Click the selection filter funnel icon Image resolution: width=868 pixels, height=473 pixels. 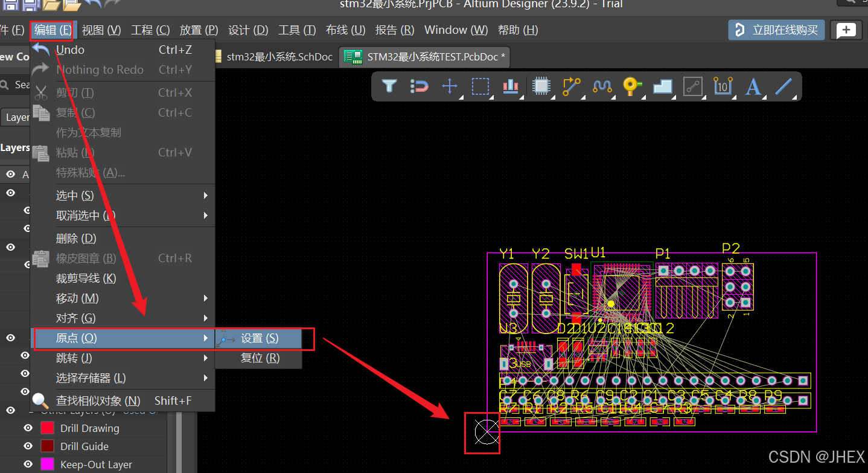pos(389,86)
